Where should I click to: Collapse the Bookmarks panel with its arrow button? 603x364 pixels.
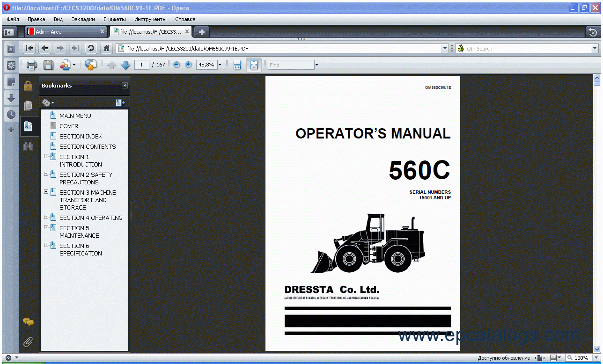125,86
